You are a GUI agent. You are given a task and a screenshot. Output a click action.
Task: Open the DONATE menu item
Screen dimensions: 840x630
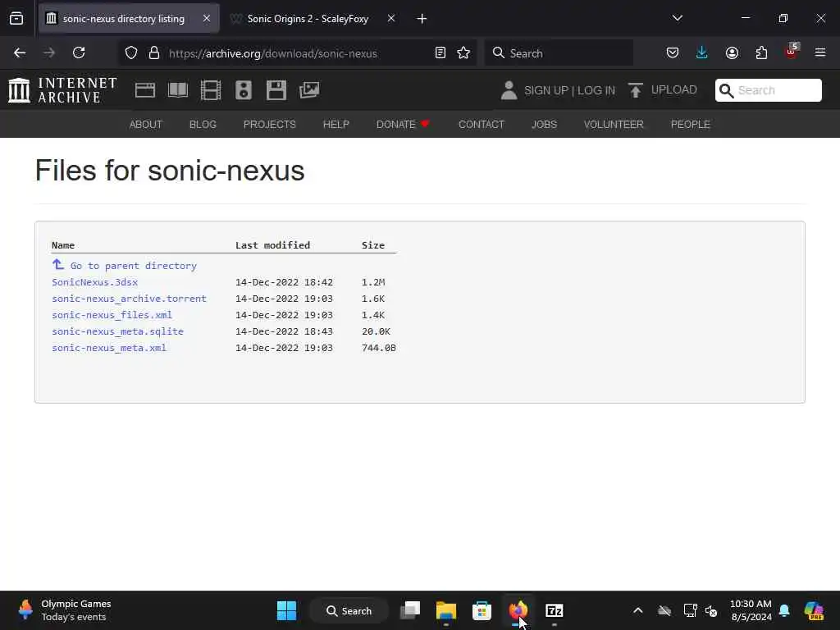pos(403,125)
